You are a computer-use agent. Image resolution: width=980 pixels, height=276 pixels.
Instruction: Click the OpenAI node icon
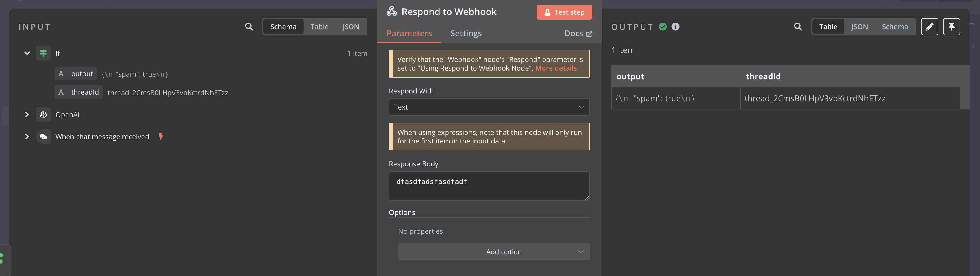(43, 114)
